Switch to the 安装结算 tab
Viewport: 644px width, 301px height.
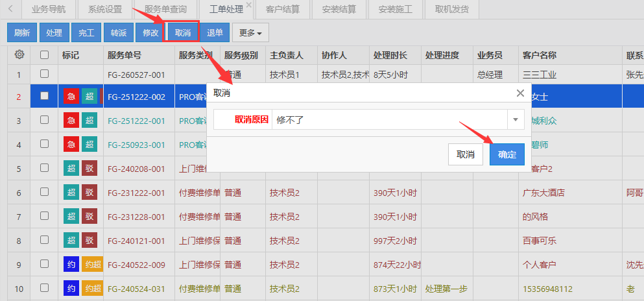click(339, 10)
